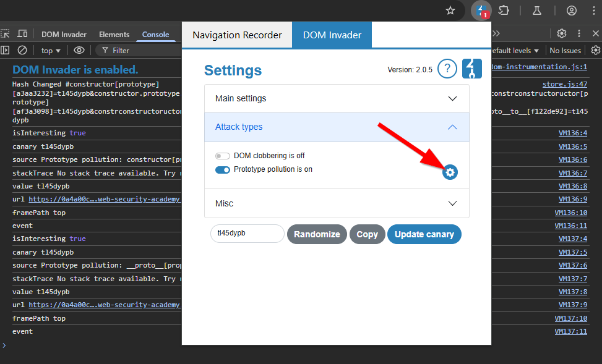602x364 pixels.
Task: Activate the inspect element selector icon
Action: [x=5, y=34]
